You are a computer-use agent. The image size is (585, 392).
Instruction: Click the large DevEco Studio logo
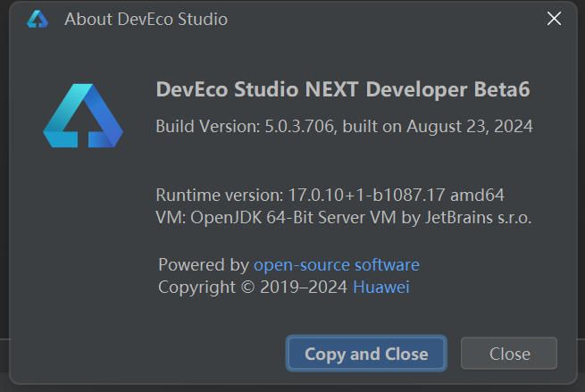(83, 115)
